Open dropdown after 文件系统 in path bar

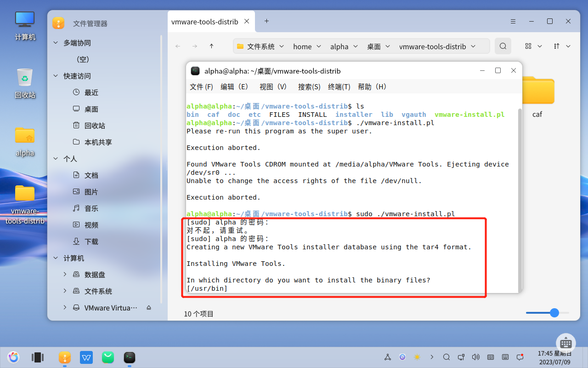pos(282,46)
